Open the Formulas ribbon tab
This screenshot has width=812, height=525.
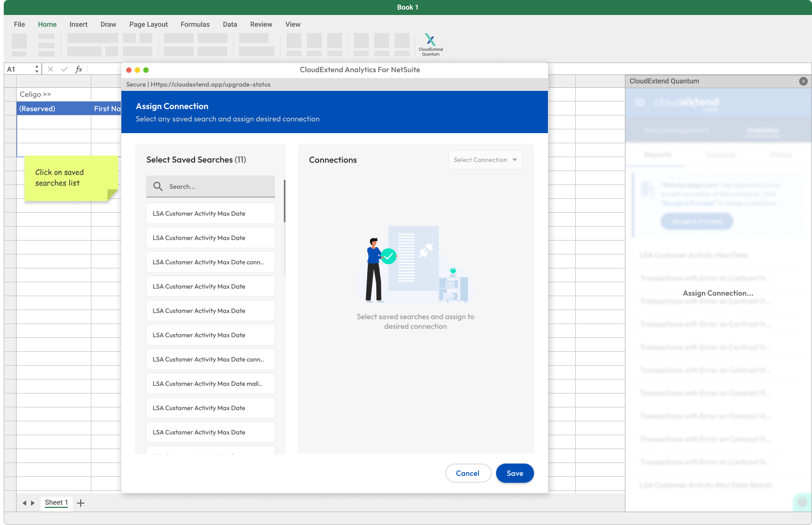pos(195,25)
